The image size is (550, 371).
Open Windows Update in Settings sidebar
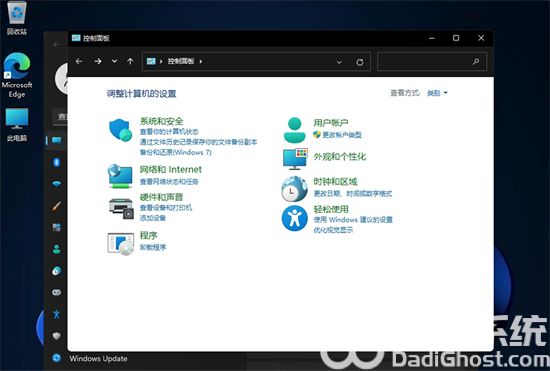click(90, 358)
